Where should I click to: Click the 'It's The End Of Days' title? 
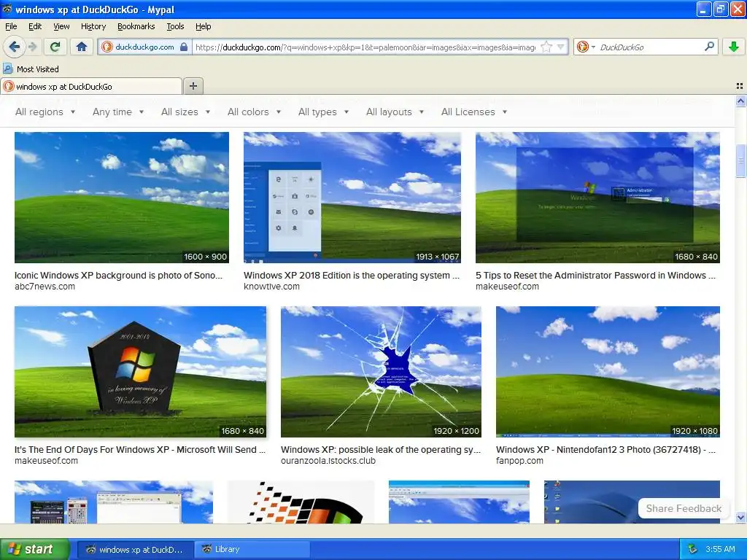pyautogui.click(x=139, y=449)
